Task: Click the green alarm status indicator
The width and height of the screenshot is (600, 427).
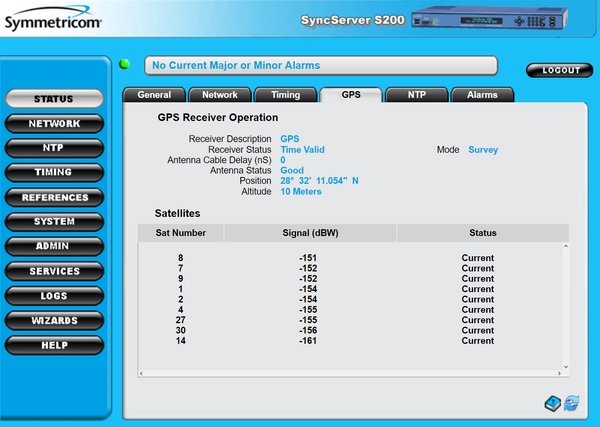Action: click(125, 65)
